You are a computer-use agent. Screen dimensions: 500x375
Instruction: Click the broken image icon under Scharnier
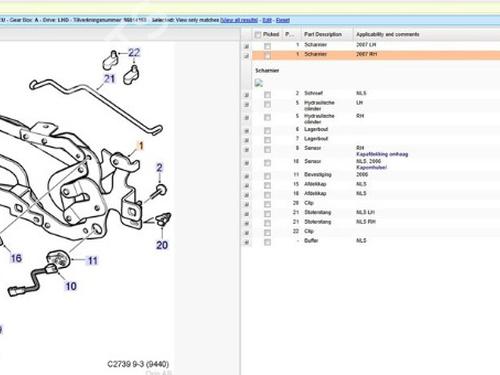pyautogui.click(x=259, y=83)
